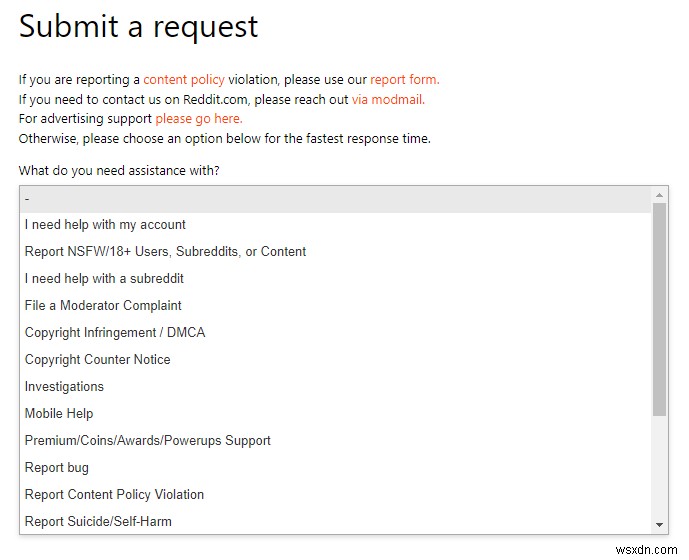Select Report NSFW/18+ Users, Subreddits, or Content
The image size is (689, 560).
[x=165, y=252]
